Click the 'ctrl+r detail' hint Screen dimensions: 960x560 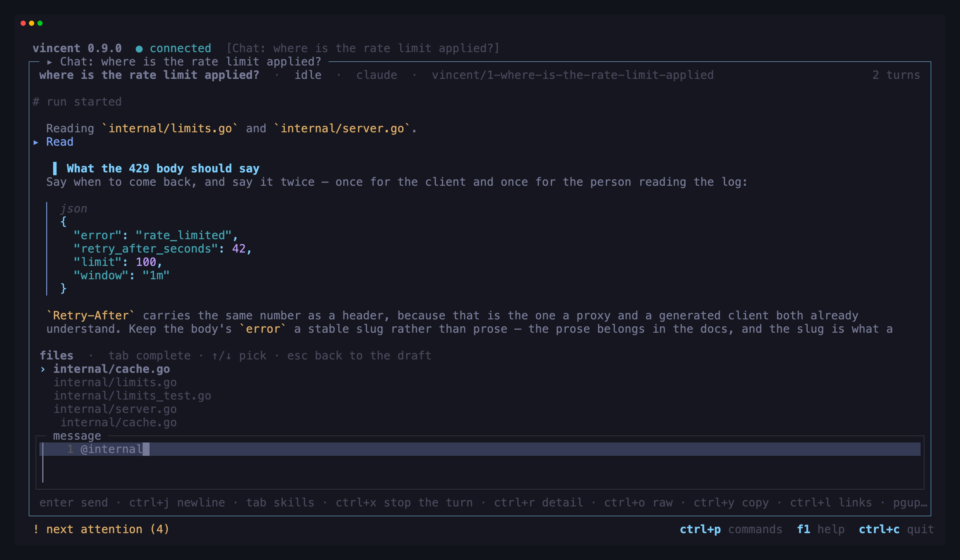(x=538, y=502)
